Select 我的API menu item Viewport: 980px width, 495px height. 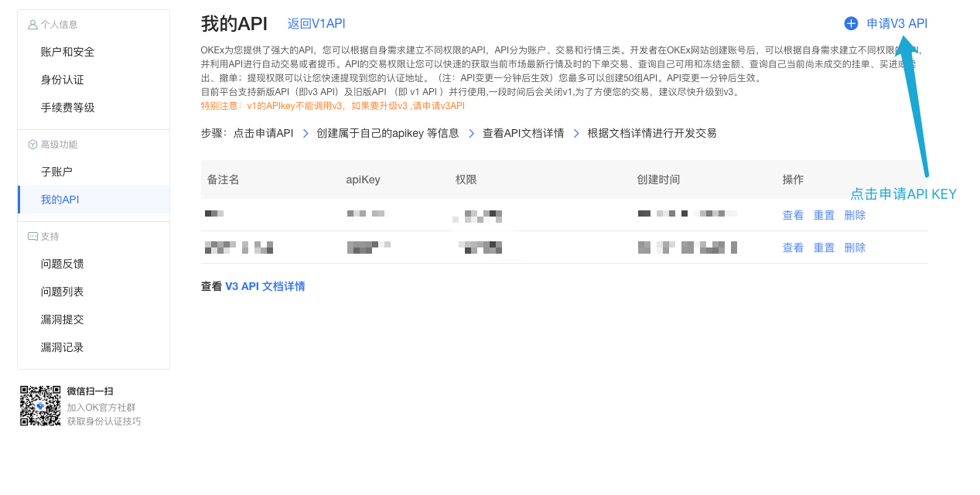[60, 200]
